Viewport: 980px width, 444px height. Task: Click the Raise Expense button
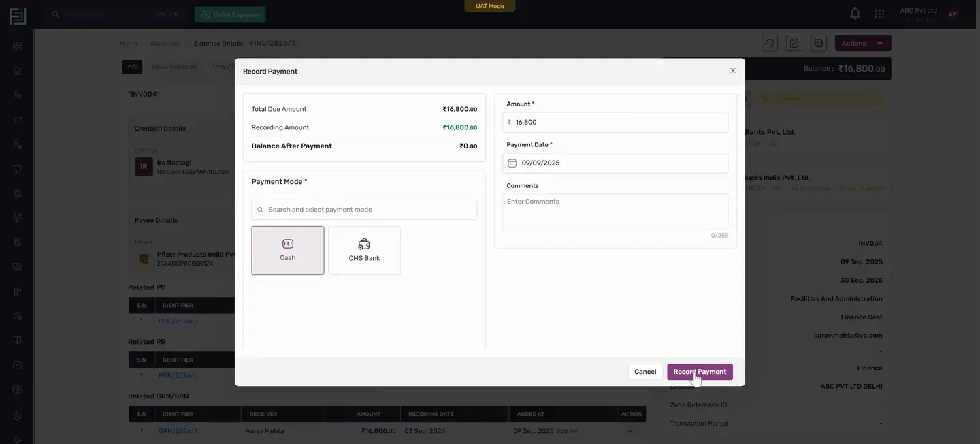(x=230, y=14)
